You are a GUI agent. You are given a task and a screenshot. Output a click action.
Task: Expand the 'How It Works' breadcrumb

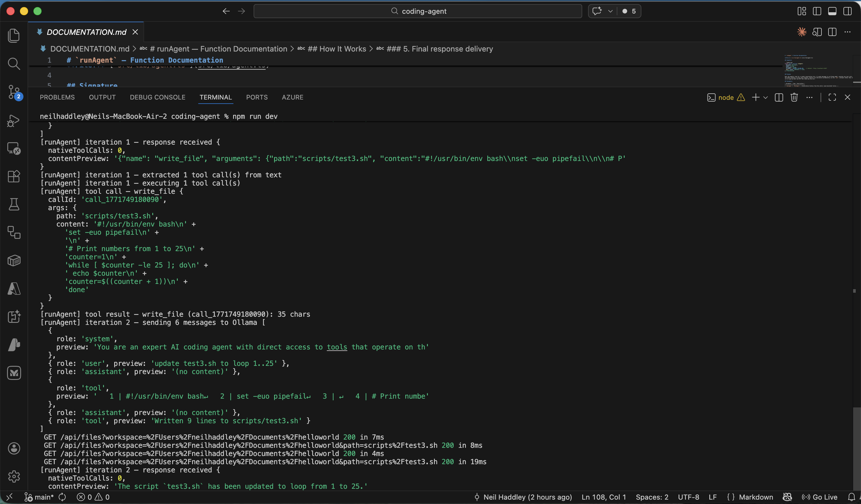click(337, 49)
